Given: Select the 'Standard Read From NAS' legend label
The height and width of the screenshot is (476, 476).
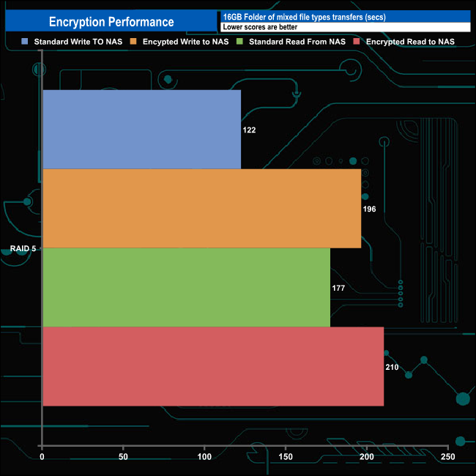Looking at the screenshot, I should click(297, 42).
